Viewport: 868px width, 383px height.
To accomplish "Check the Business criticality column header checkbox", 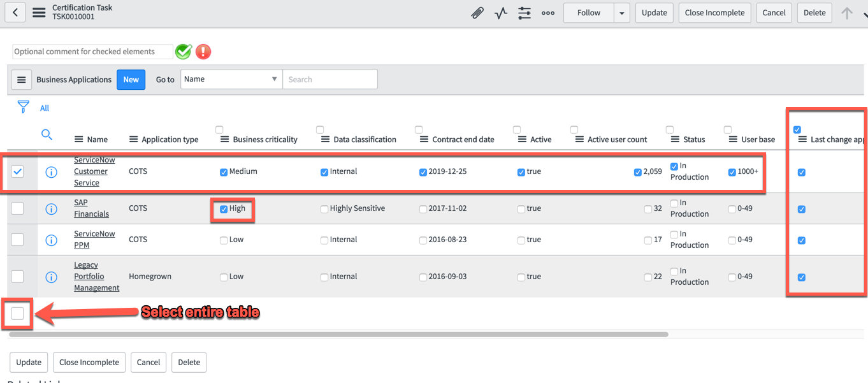I will point(220,130).
